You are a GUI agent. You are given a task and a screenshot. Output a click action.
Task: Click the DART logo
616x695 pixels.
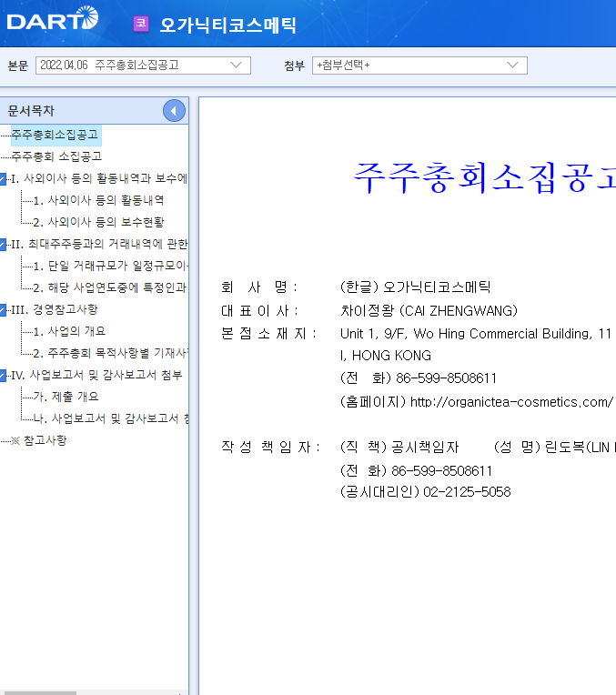[53, 18]
